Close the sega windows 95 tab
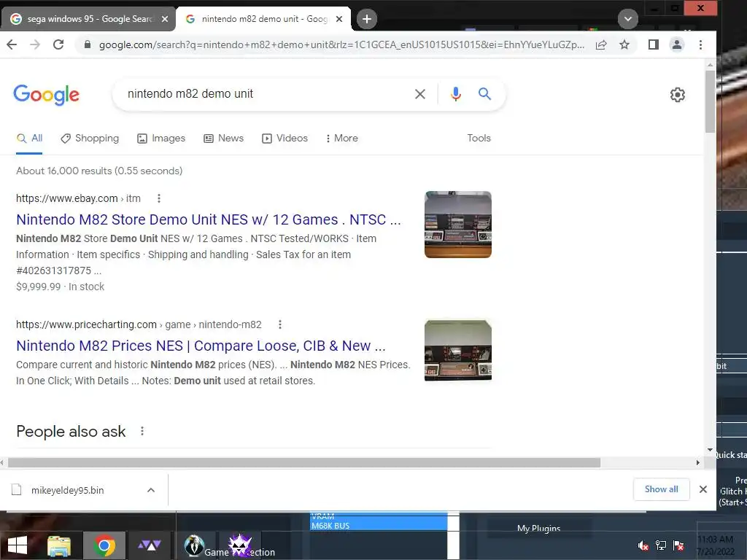The width and height of the screenshot is (747, 560). (x=165, y=19)
